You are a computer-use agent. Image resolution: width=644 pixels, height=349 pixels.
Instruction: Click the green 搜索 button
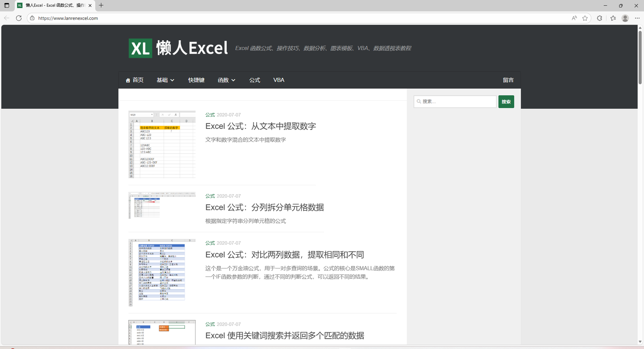tap(506, 102)
